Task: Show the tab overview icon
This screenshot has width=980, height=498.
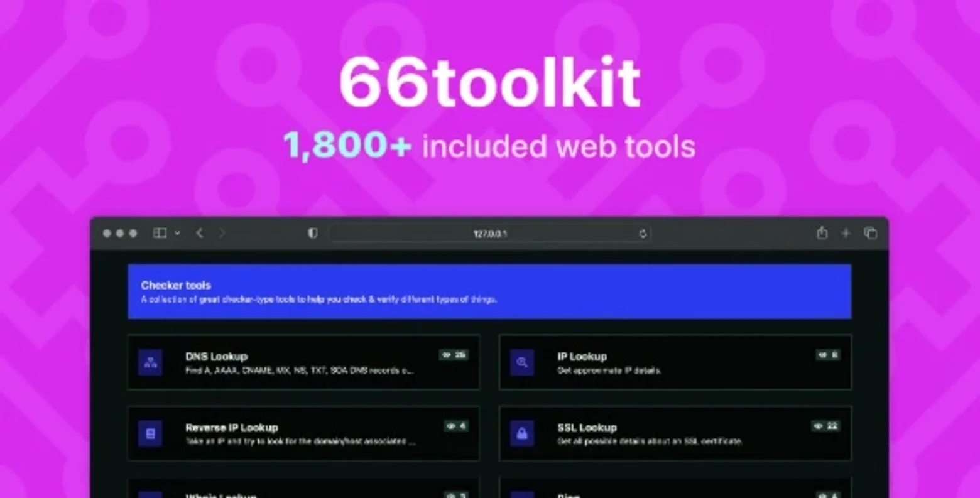Action: coord(871,233)
